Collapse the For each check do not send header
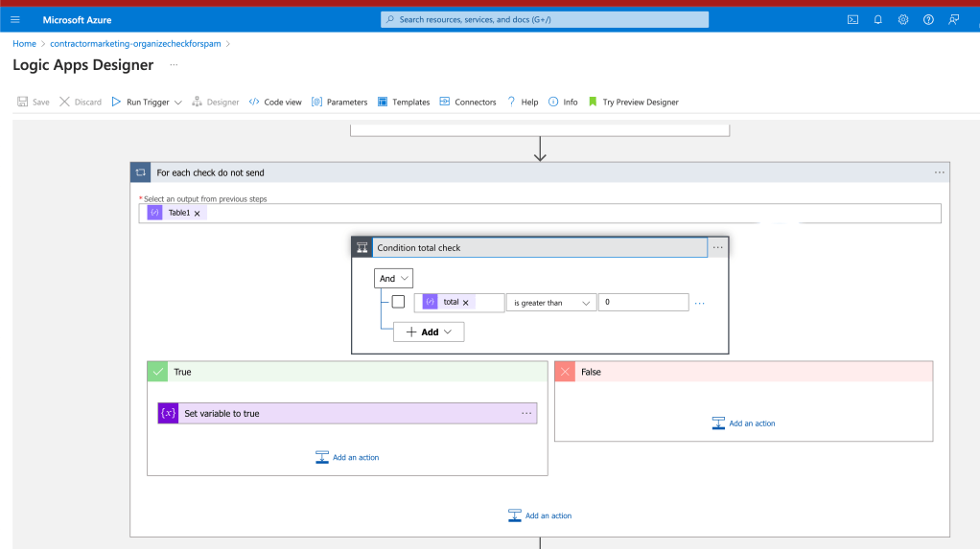The image size is (980, 549). point(540,172)
